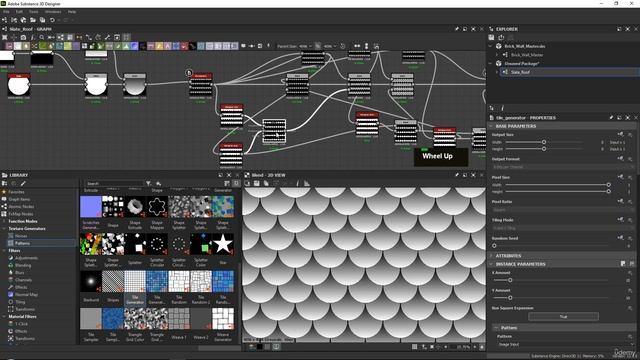Click the camera icon in graph toolbar
This screenshot has height=360, width=640.
(23, 38)
